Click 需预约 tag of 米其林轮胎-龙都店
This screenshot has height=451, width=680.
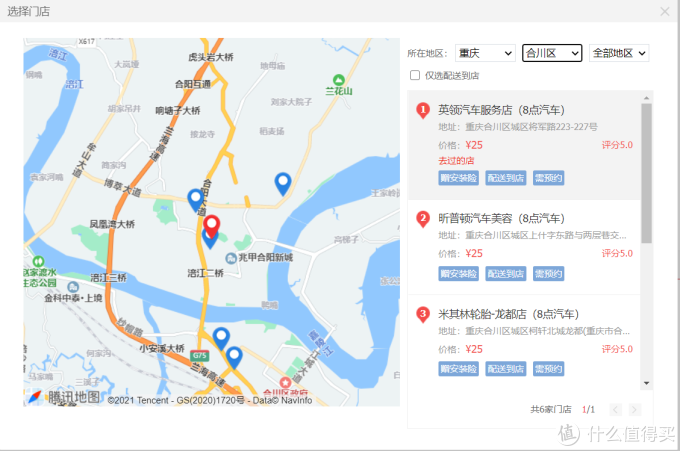pos(549,369)
